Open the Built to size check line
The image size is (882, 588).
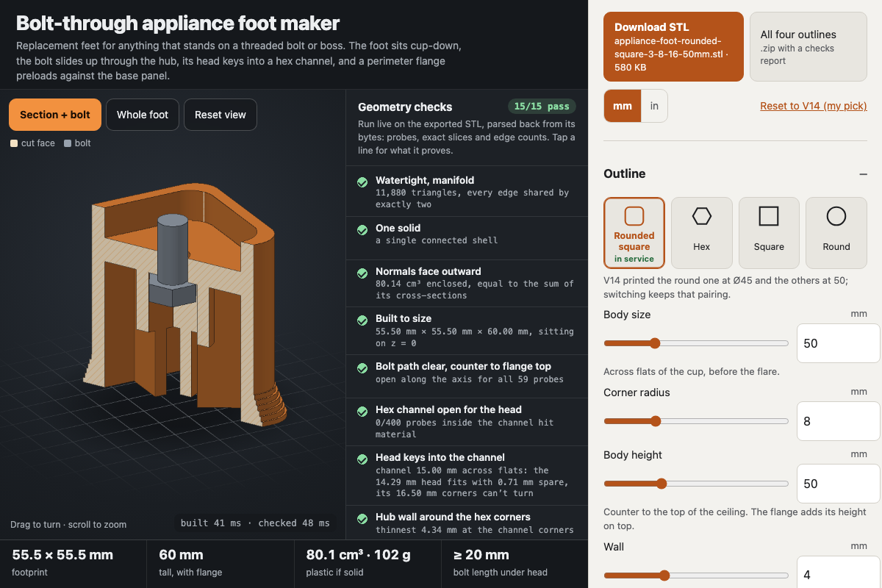click(x=467, y=331)
